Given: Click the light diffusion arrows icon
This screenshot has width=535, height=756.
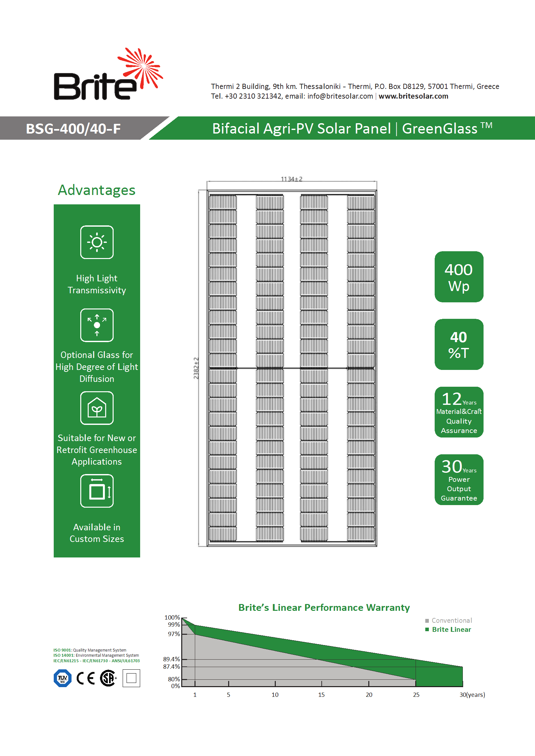Looking at the screenshot, I should coord(97,325).
